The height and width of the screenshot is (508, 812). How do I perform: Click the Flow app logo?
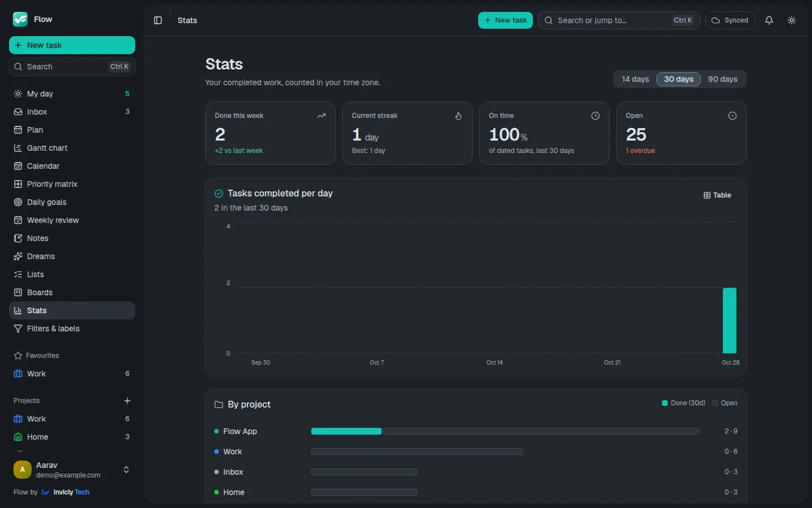[x=20, y=19]
